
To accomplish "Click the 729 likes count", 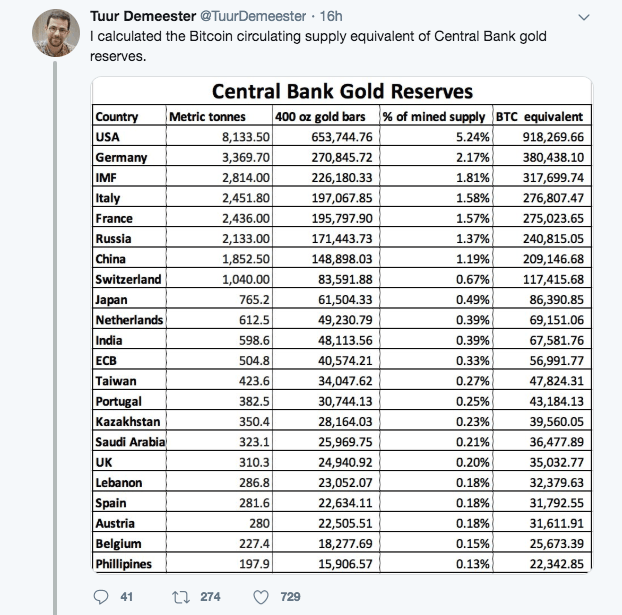I will point(290,597).
